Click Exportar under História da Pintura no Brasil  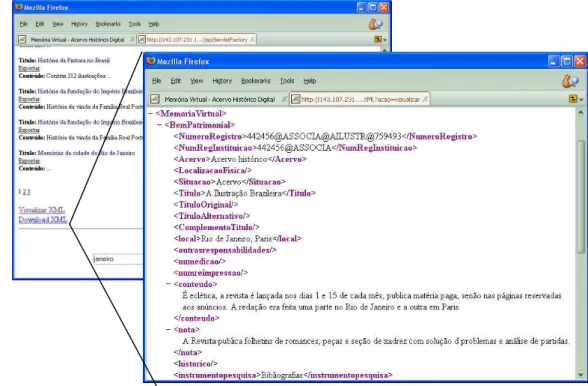click(29, 68)
